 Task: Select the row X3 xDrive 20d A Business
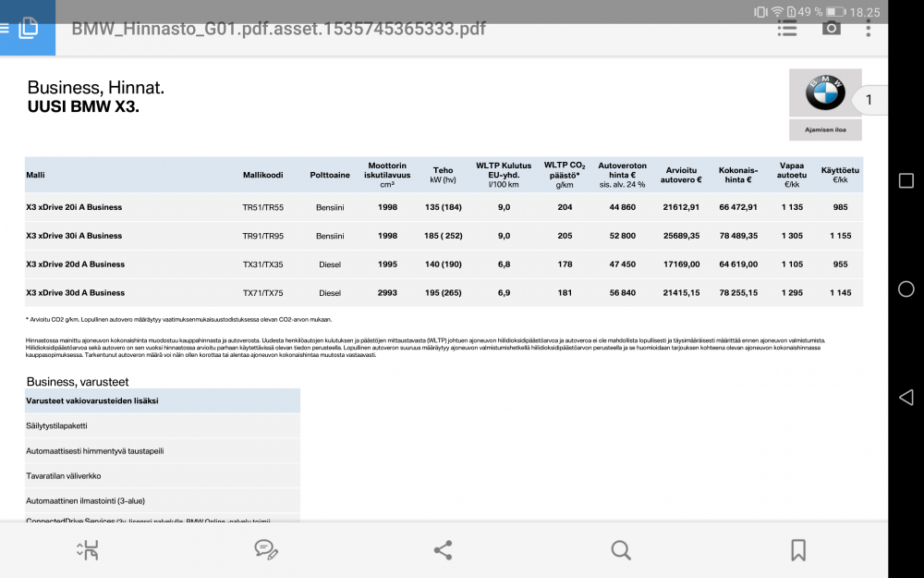click(x=444, y=264)
